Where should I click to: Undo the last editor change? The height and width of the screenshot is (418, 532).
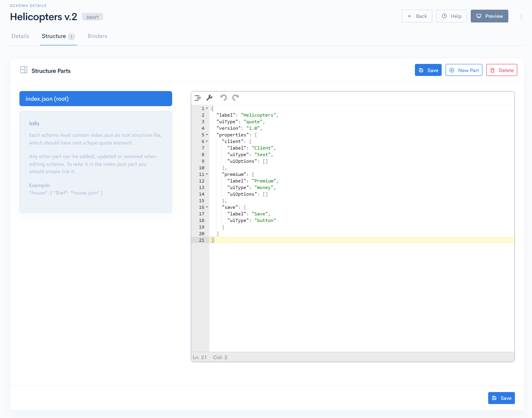pos(223,98)
